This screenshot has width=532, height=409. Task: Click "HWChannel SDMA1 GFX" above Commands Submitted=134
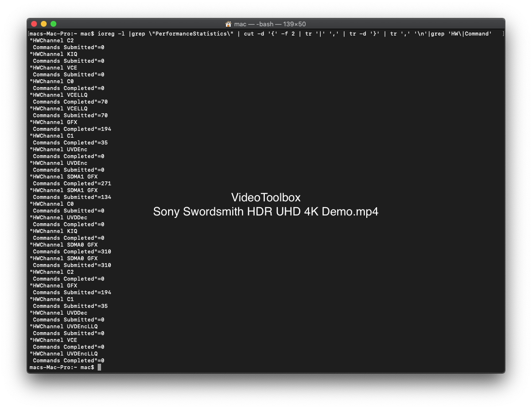pos(64,190)
